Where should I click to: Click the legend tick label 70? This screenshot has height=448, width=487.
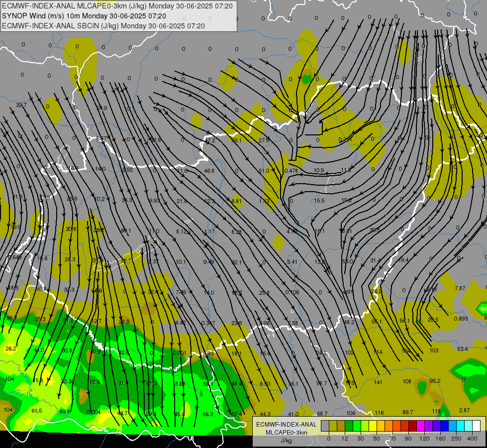coord(392,439)
